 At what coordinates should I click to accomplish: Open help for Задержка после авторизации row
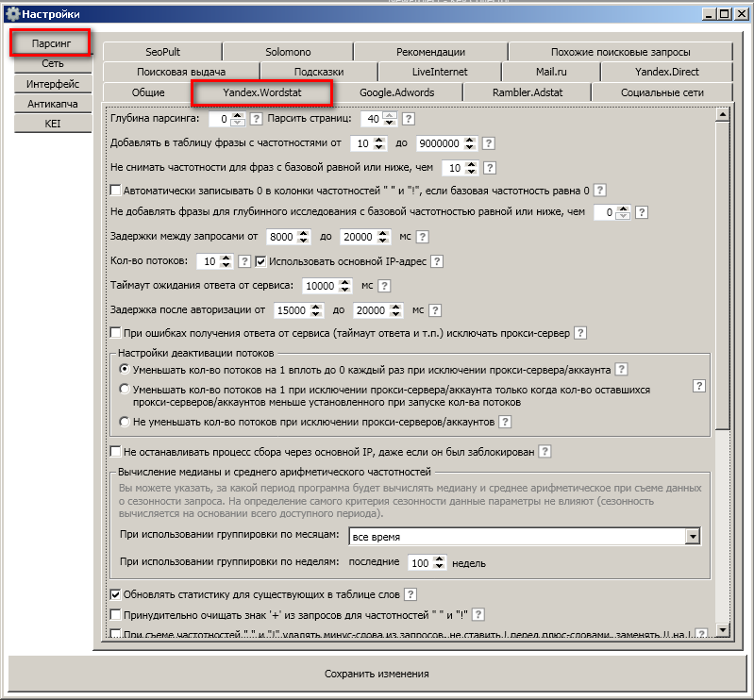435,310
